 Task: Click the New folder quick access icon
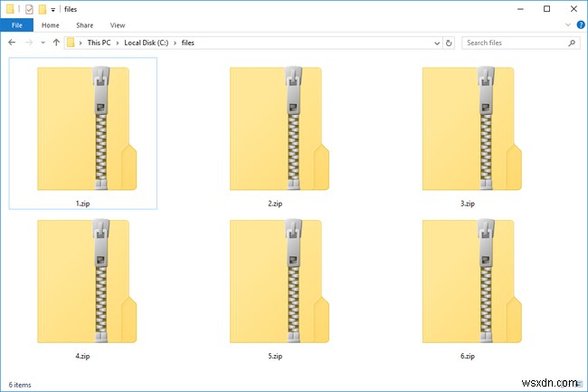point(43,9)
